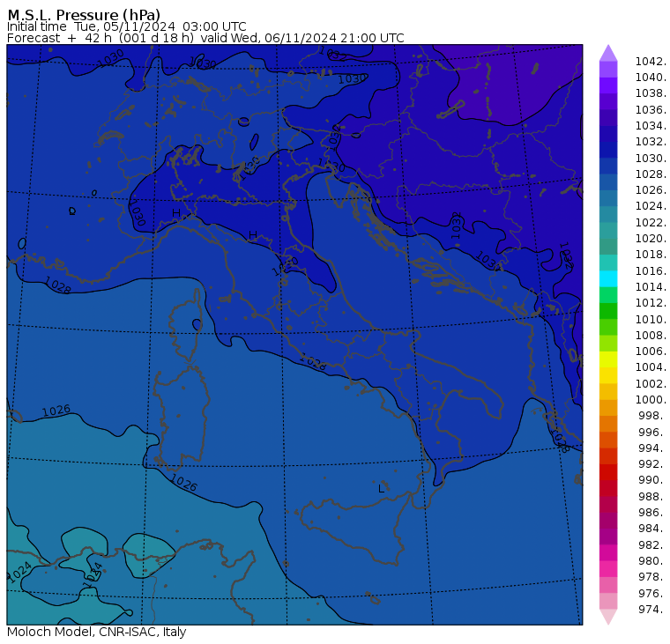Click the '990.' color scale label

tap(652, 480)
